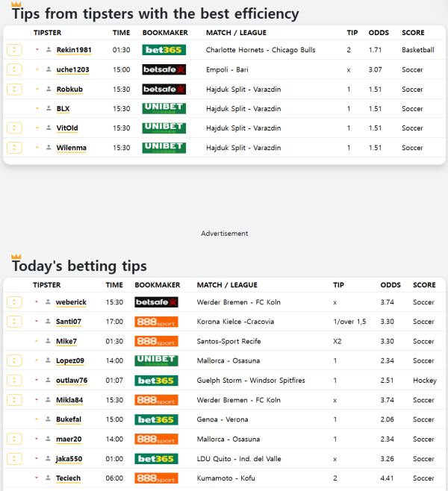Open the VitOld tipster link

[67, 128]
